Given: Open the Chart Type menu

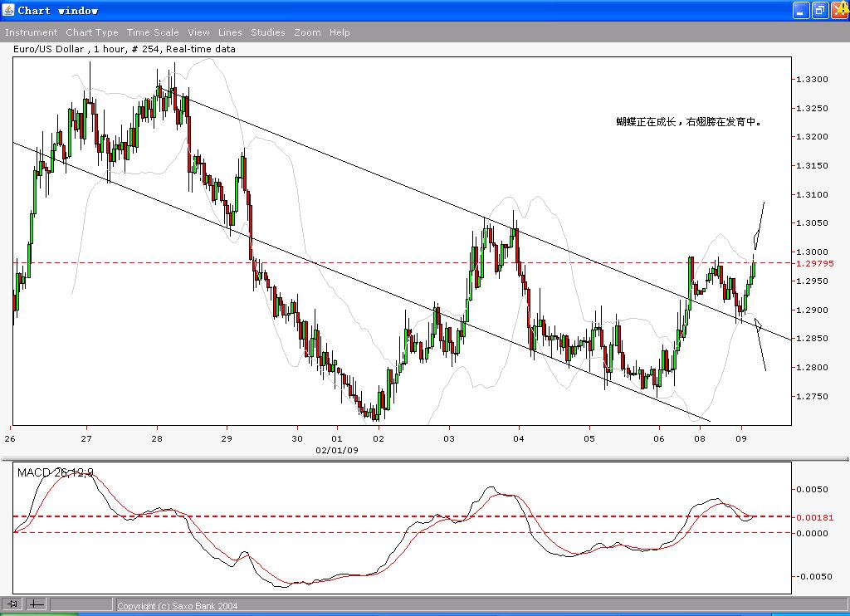Looking at the screenshot, I should pos(92,32).
